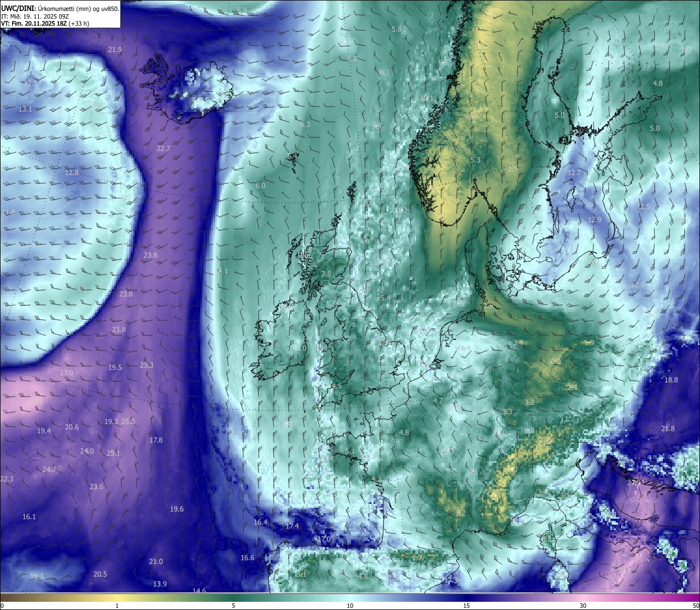This screenshot has height=610, width=700.
Task: Click the 19.4 value on the map
Action: [x=44, y=431]
